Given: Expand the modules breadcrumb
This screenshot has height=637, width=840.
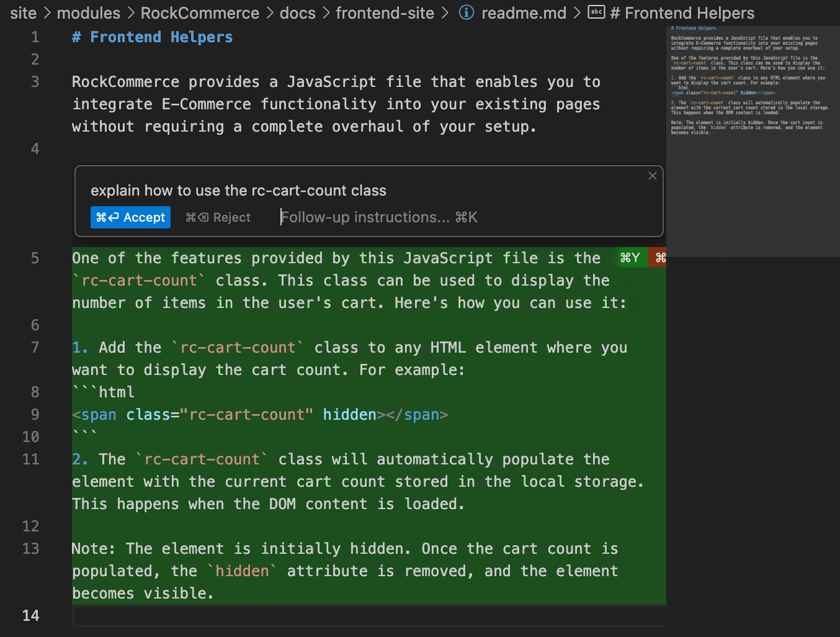Looking at the screenshot, I should tap(88, 12).
